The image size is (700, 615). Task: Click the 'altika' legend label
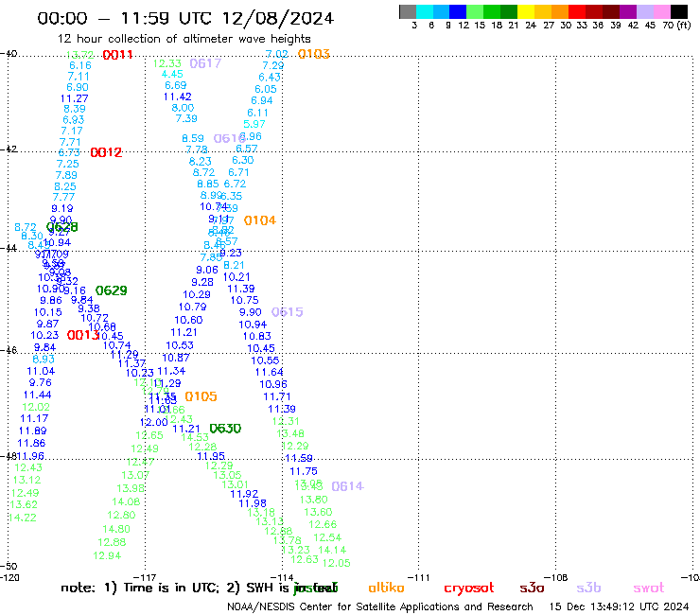click(386, 588)
